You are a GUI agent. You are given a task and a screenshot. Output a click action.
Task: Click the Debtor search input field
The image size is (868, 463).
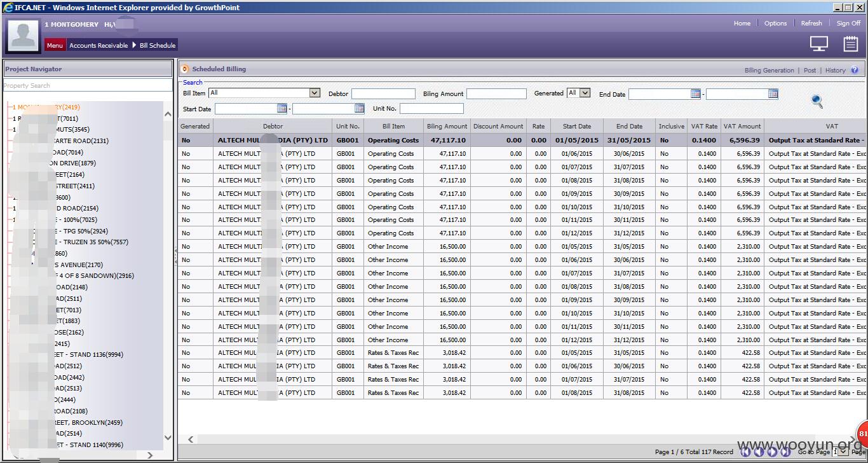point(383,93)
